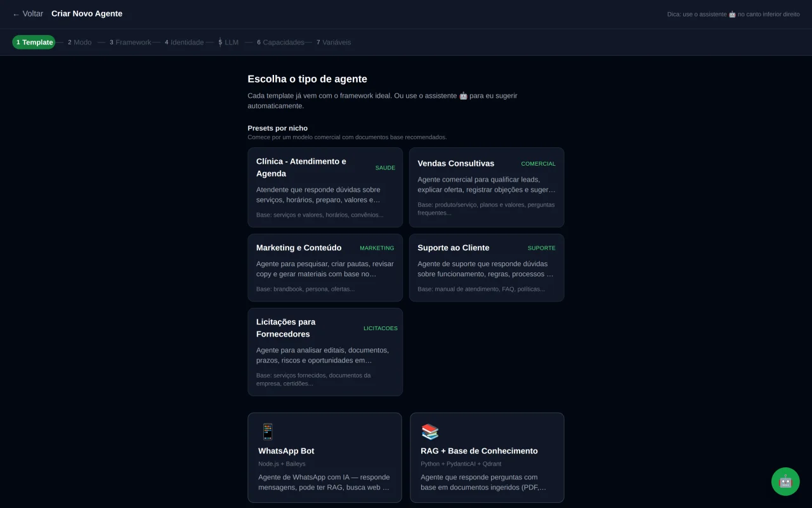Click the 'Presets por nicho' label

tap(277, 128)
